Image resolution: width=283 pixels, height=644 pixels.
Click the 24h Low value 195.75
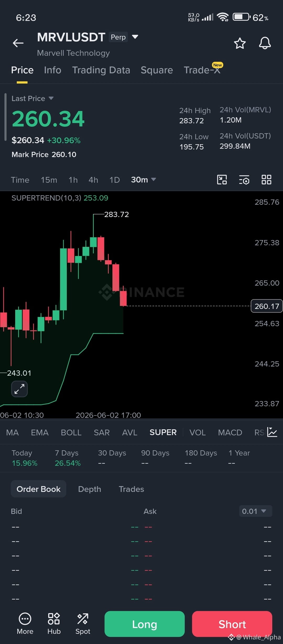[x=192, y=147]
